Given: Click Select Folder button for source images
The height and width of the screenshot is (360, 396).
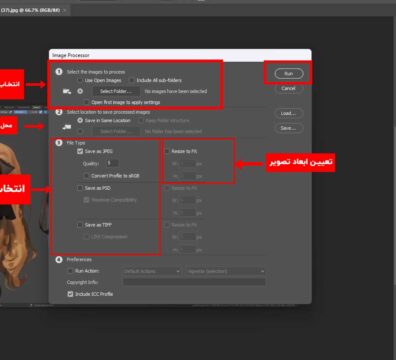Looking at the screenshot, I should coord(116,91).
